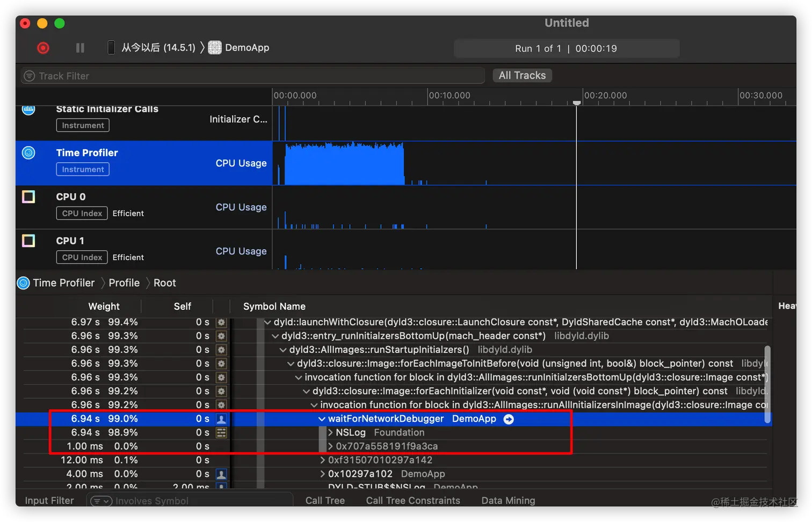Open Time Profiler breadcrumb in detail bar

pyautogui.click(x=63, y=283)
